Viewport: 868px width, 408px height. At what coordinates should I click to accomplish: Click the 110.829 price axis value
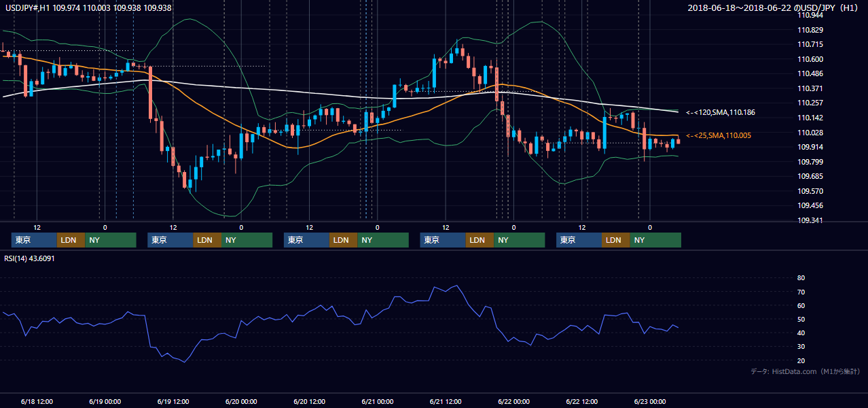(810, 30)
